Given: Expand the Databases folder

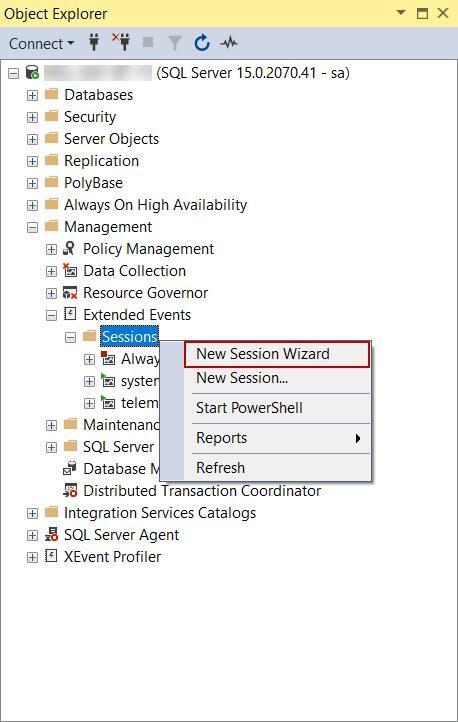Looking at the screenshot, I should point(32,95).
